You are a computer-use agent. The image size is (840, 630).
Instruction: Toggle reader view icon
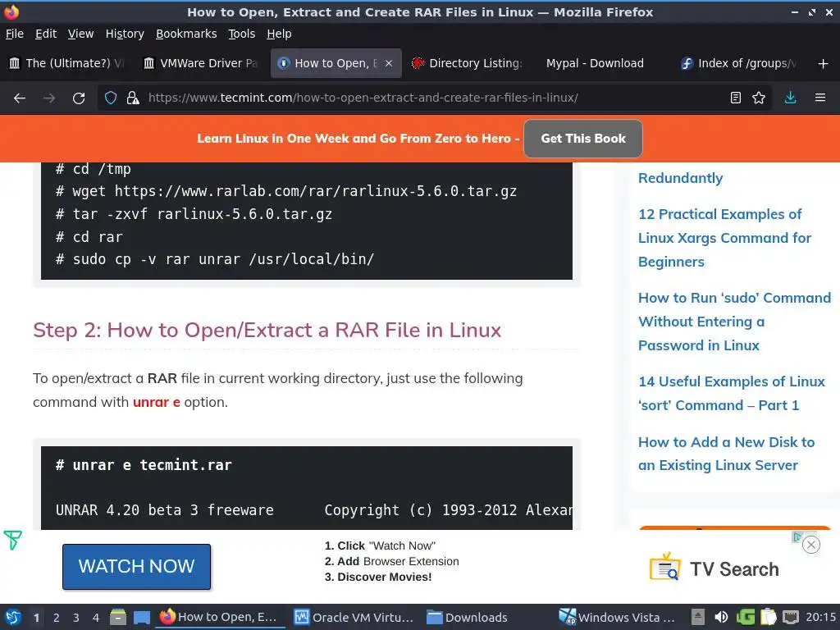pos(736,98)
